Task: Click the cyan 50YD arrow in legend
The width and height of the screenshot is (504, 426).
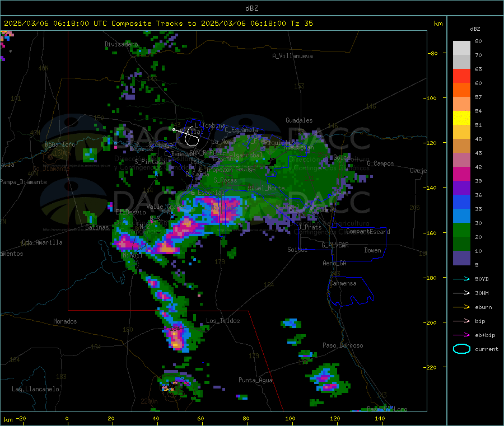Action: 461,279
